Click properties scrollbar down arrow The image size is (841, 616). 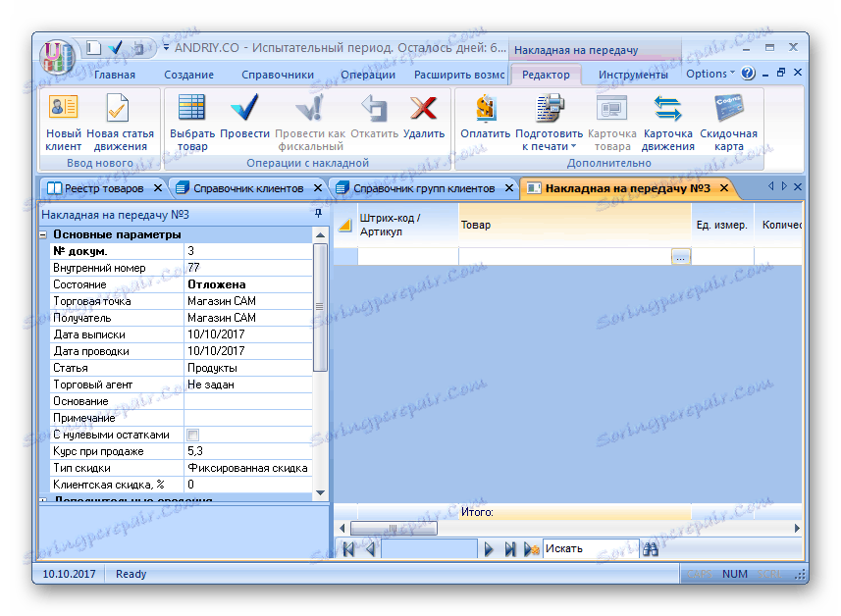[320, 492]
